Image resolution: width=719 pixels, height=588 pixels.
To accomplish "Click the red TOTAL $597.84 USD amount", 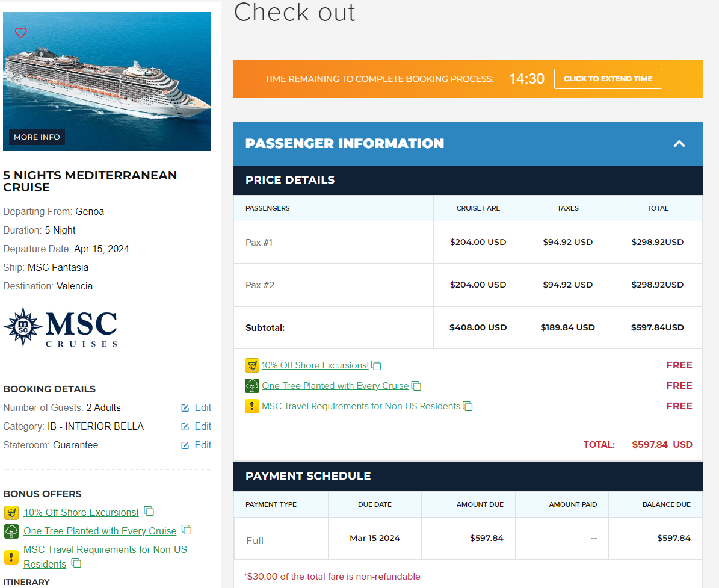I will pyautogui.click(x=662, y=444).
